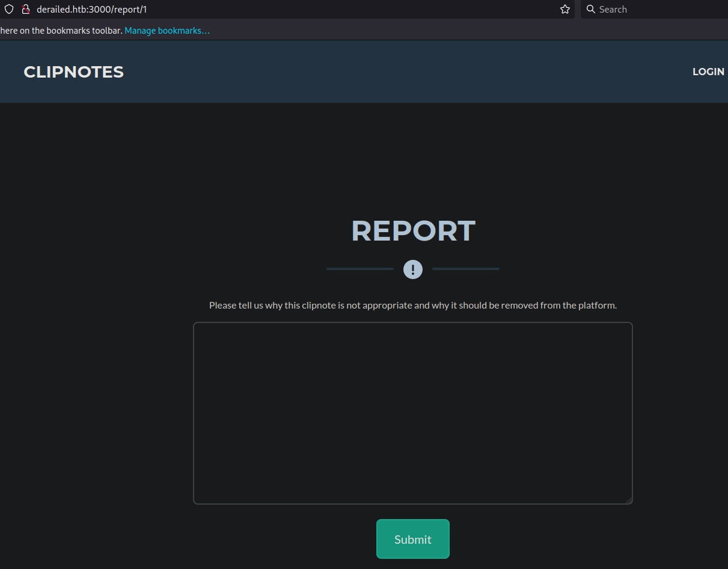This screenshot has width=728, height=569.
Task: Click the 'here on the bookmarks toolbar' hint text
Action: tap(60, 31)
